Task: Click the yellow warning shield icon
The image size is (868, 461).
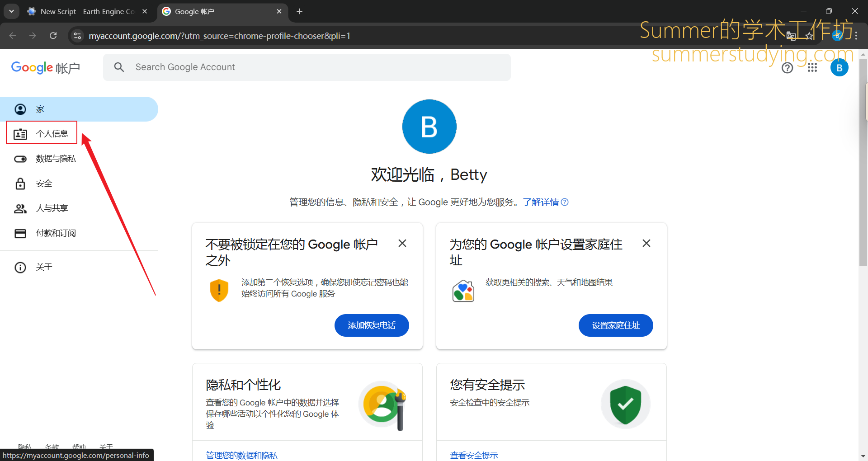Action: [x=219, y=290]
